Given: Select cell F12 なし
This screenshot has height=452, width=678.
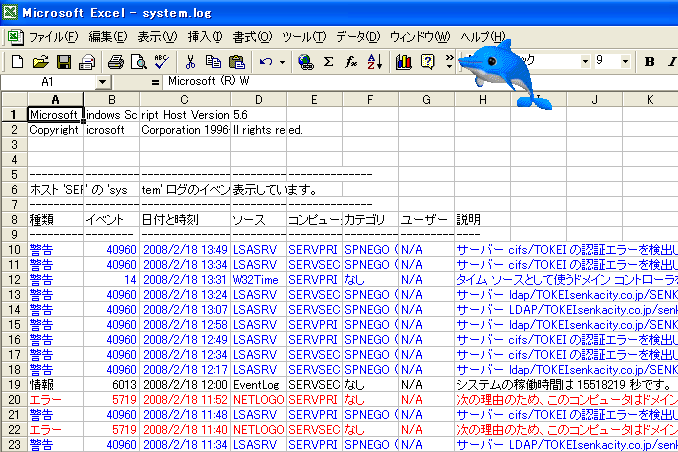Looking at the screenshot, I should pyautogui.click(x=371, y=280).
